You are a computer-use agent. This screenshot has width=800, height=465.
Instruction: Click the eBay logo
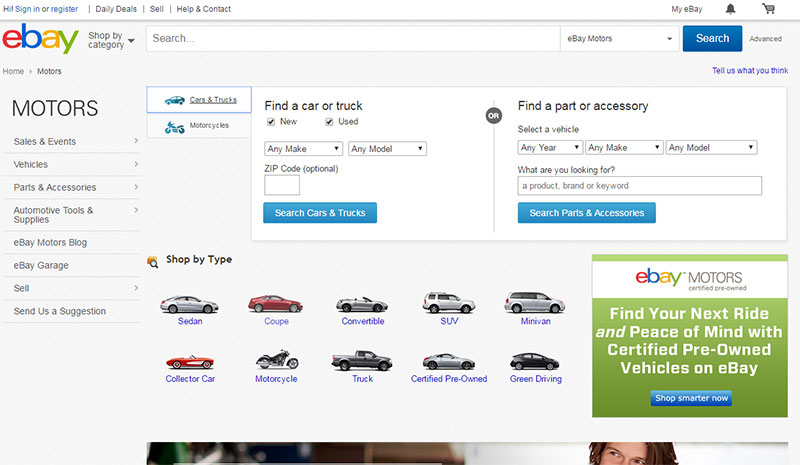coord(40,38)
